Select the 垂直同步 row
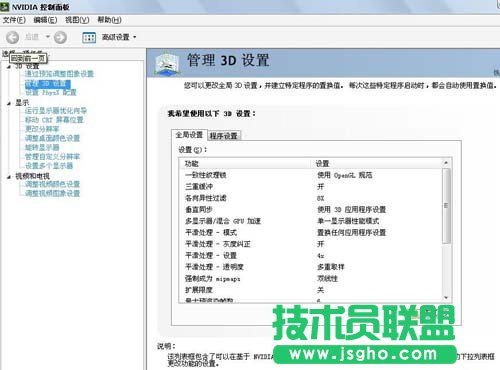Image resolution: width=500 pixels, height=370 pixels. click(x=311, y=210)
